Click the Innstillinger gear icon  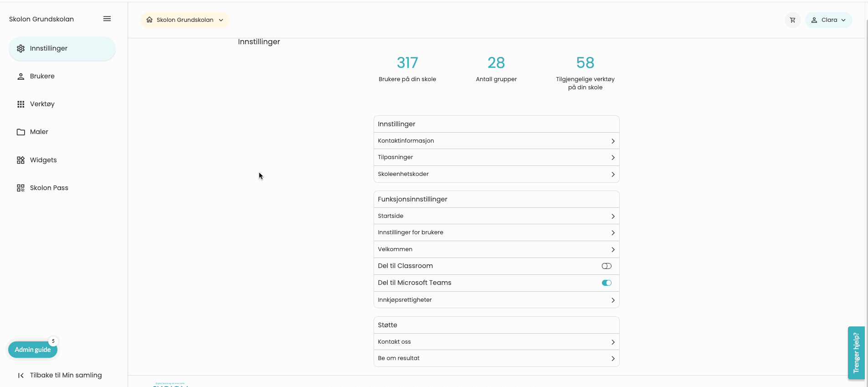[x=21, y=48]
